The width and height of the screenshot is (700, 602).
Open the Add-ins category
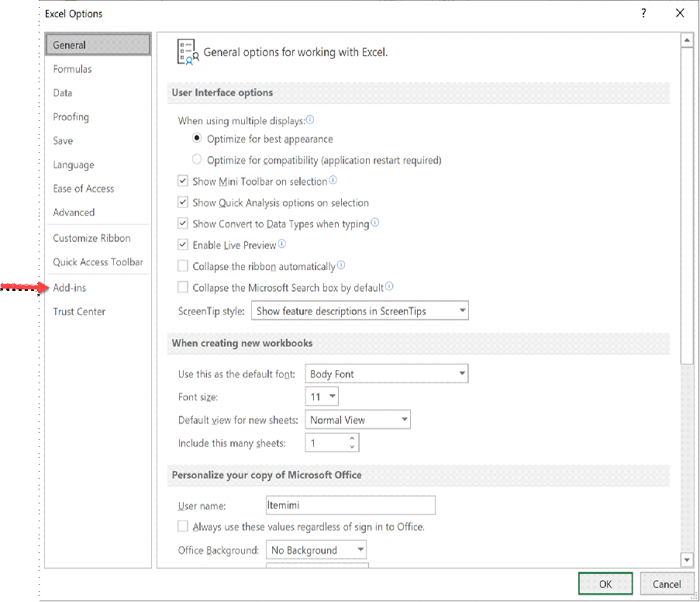(70, 288)
